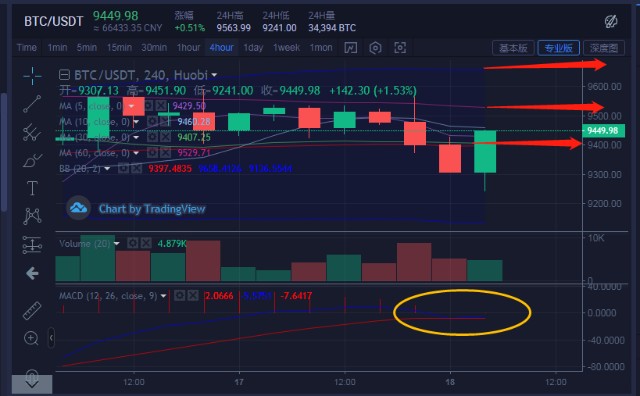Viewport: 640px width, 396px height.
Task: Open the MACD indicator settings gear
Action: (x=180, y=296)
